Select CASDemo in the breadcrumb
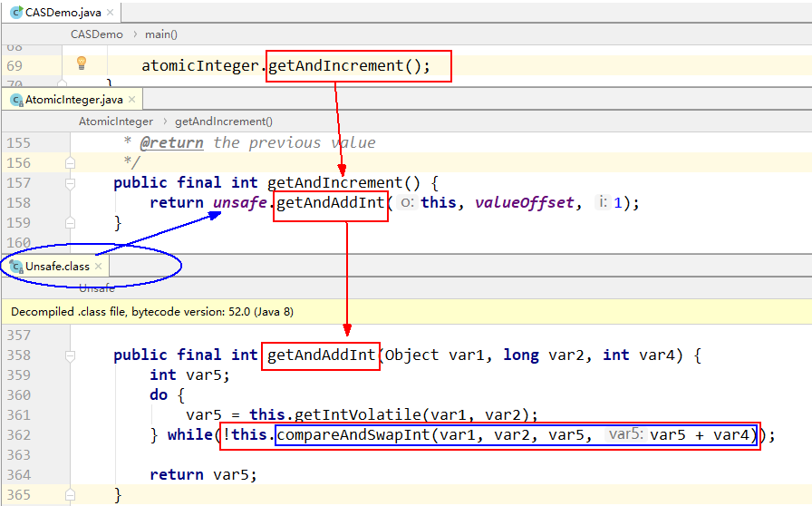 97,34
